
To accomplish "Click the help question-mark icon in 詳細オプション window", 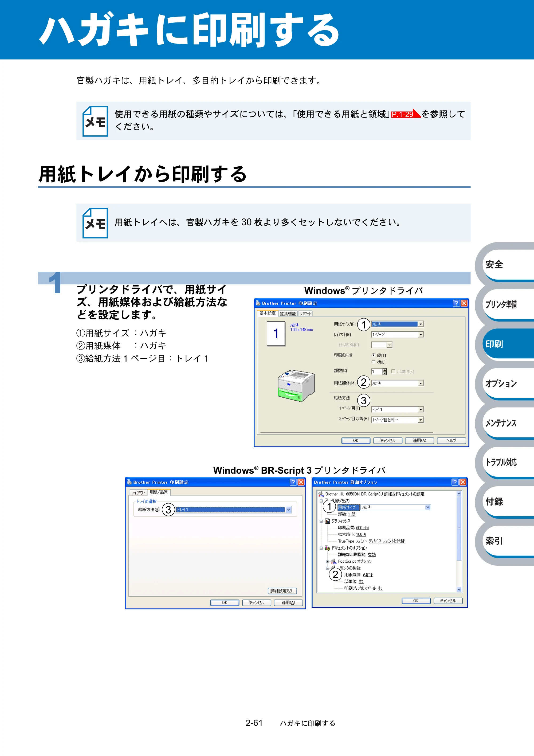I will pyautogui.click(x=455, y=482).
